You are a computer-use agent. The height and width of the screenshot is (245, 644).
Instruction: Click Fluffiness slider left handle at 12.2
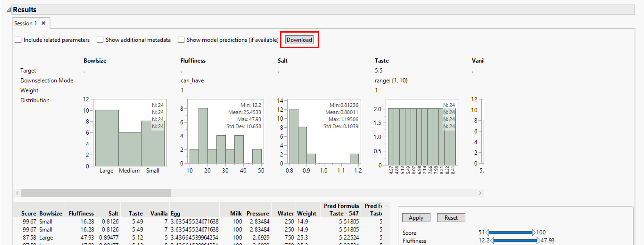492,241
